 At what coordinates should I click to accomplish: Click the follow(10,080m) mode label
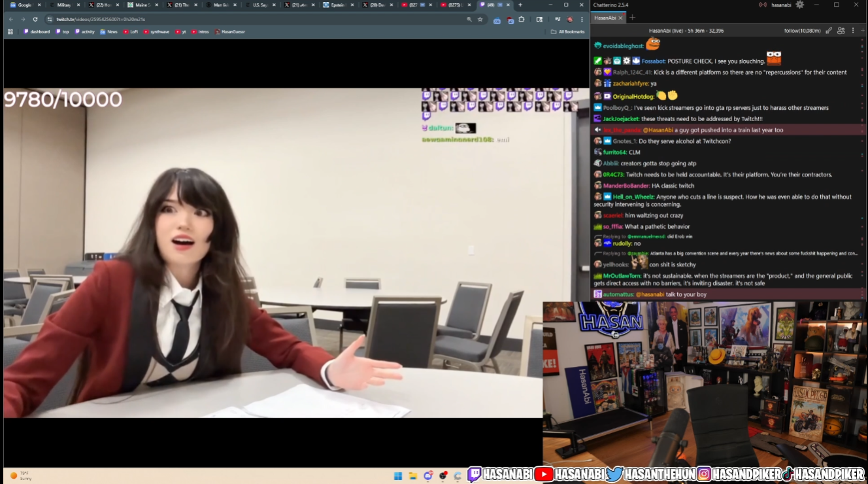[802, 31]
